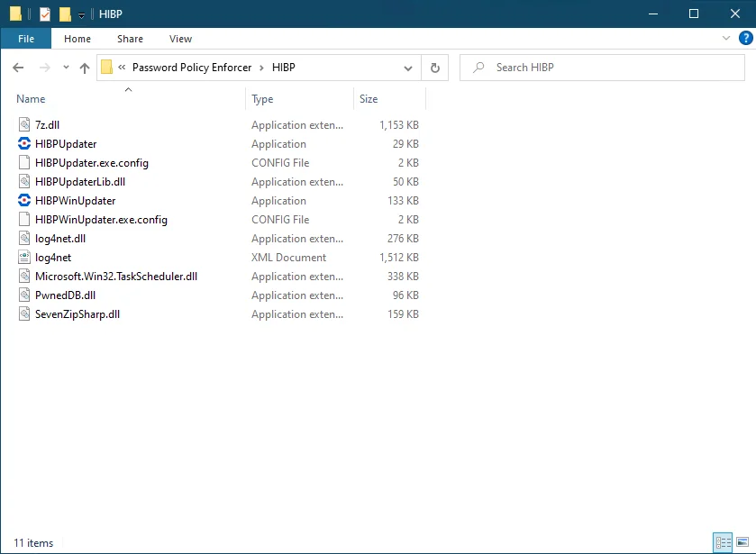756x554 pixels.
Task: Click the log4net XML document icon
Action: 24,258
